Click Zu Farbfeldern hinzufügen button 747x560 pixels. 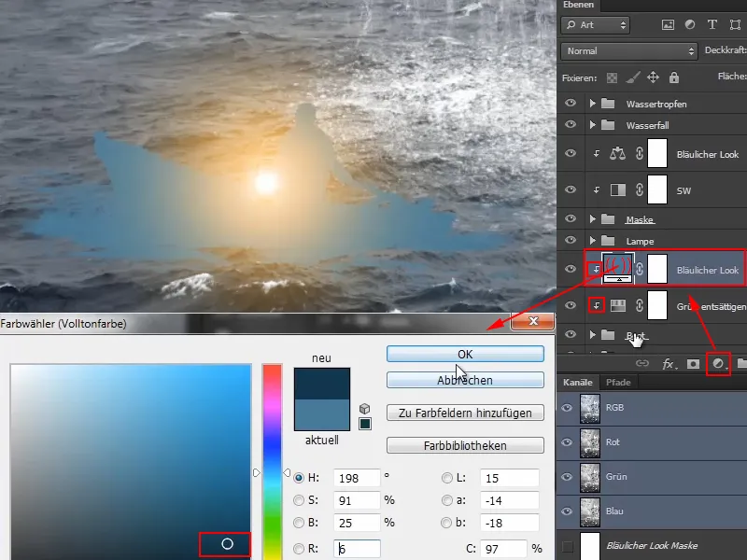point(465,413)
